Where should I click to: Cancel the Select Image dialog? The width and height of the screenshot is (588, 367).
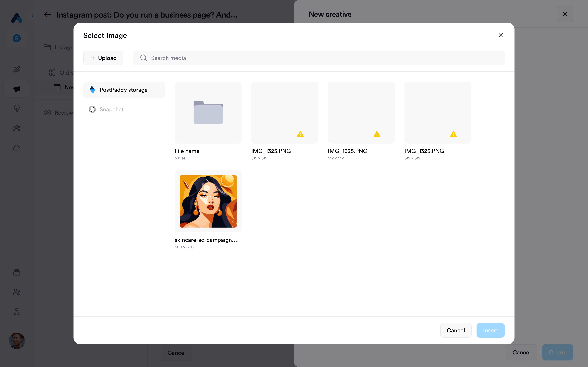click(x=456, y=330)
